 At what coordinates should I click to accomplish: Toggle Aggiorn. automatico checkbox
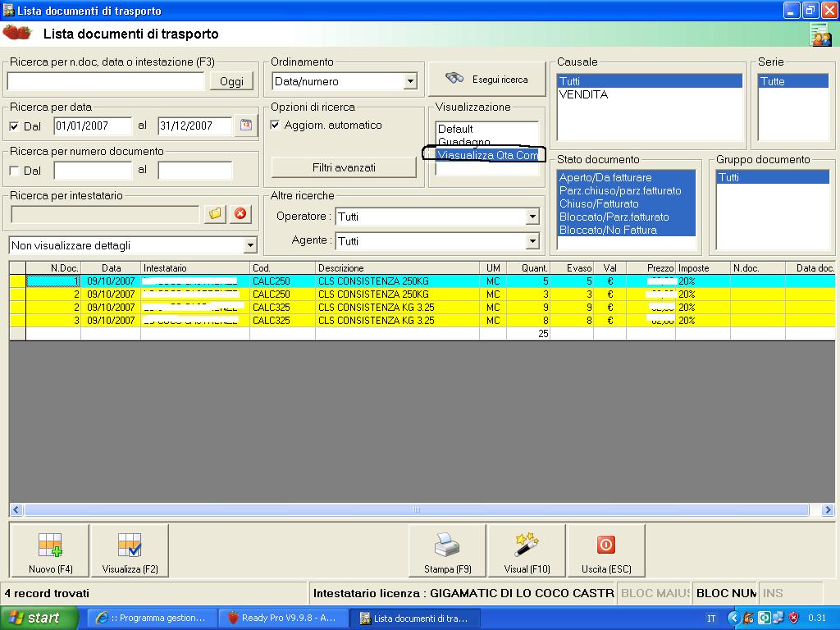point(275,125)
